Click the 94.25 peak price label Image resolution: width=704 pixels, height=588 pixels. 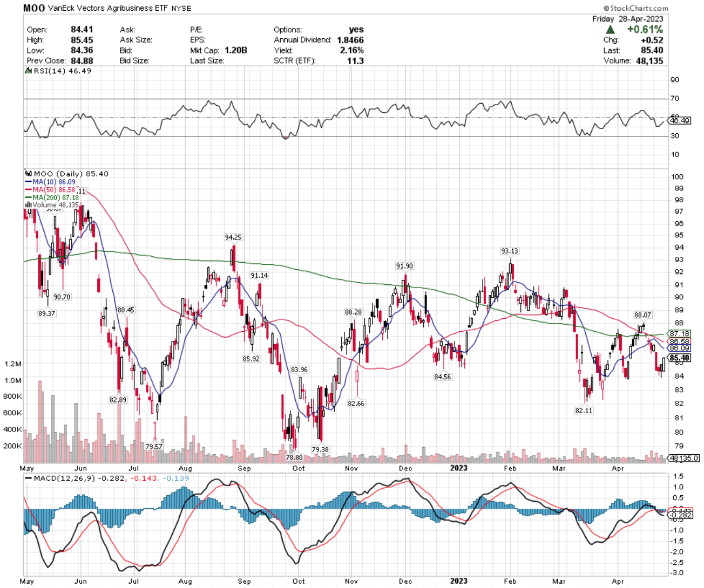[x=233, y=237]
